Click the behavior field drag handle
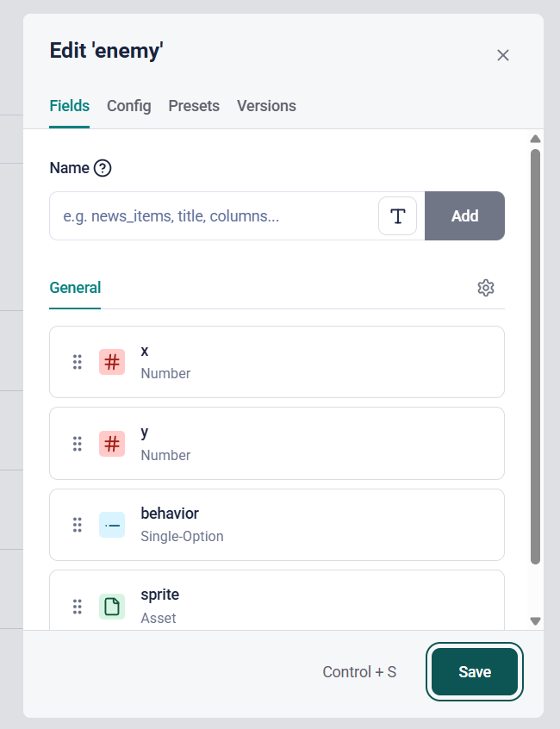560x729 pixels. click(x=77, y=525)
